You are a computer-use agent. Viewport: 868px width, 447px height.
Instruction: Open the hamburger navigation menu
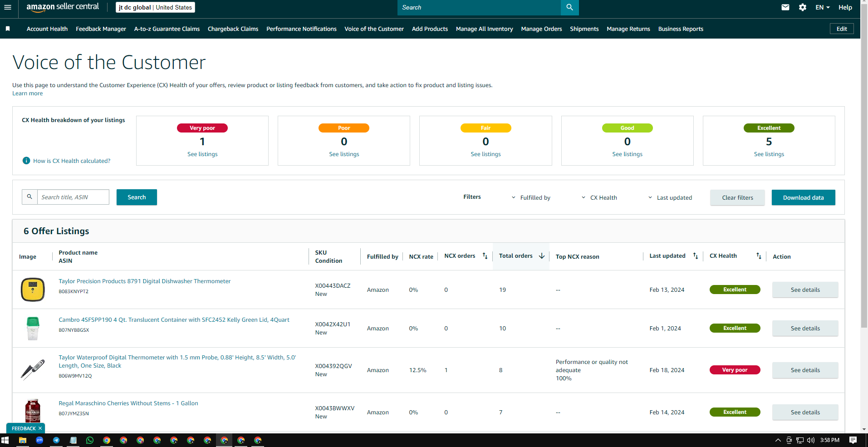[7, 7]
